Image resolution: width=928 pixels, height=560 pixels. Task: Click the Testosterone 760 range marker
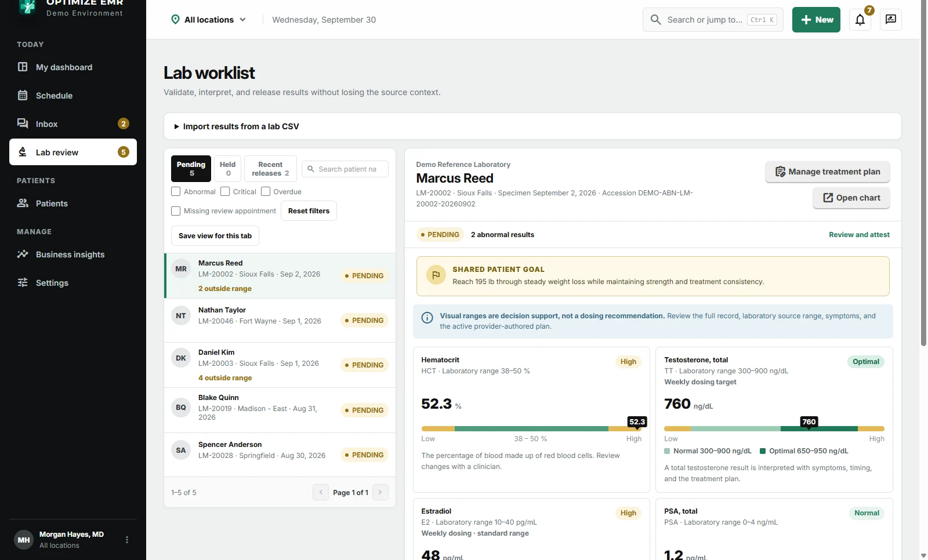(x=809, y=423)
